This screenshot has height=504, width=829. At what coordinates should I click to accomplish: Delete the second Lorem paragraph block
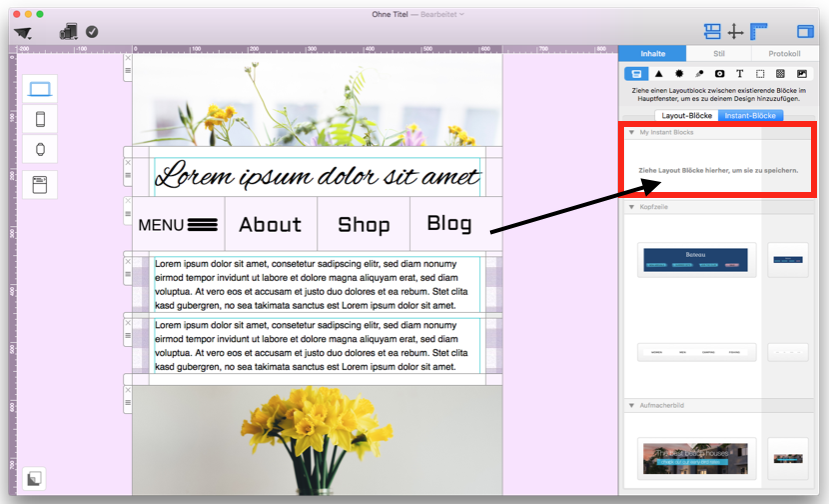pos(128,323)
